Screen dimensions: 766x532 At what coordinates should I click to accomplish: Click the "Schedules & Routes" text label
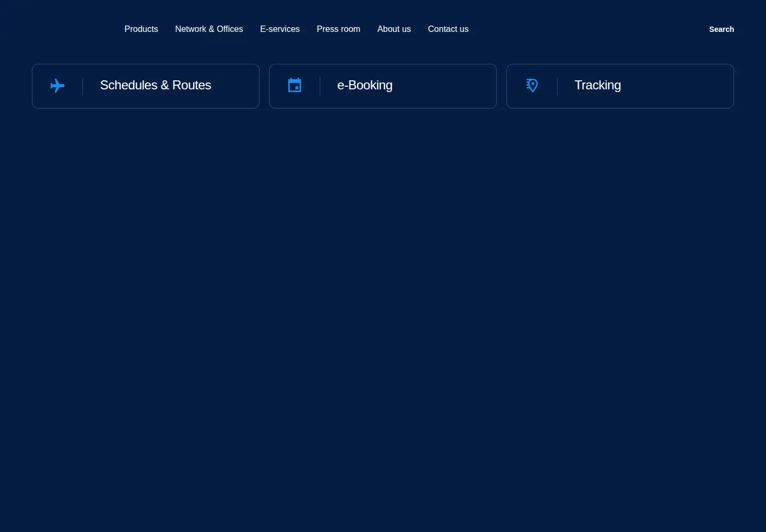tap(155, 85)
